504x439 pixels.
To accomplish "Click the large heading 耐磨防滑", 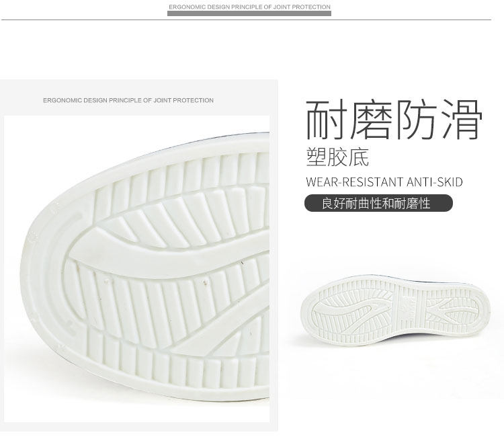I will (x=394, y=120).
